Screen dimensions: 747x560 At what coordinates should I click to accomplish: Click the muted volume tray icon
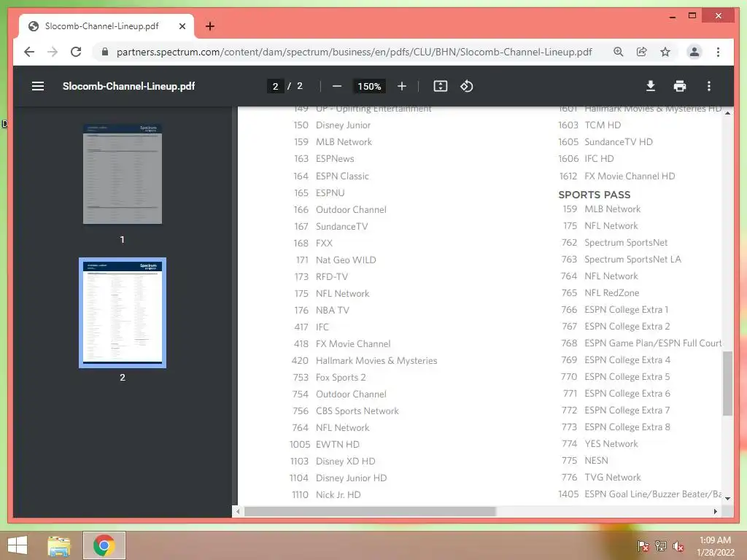pyautogui.click(x=678, y=545)
